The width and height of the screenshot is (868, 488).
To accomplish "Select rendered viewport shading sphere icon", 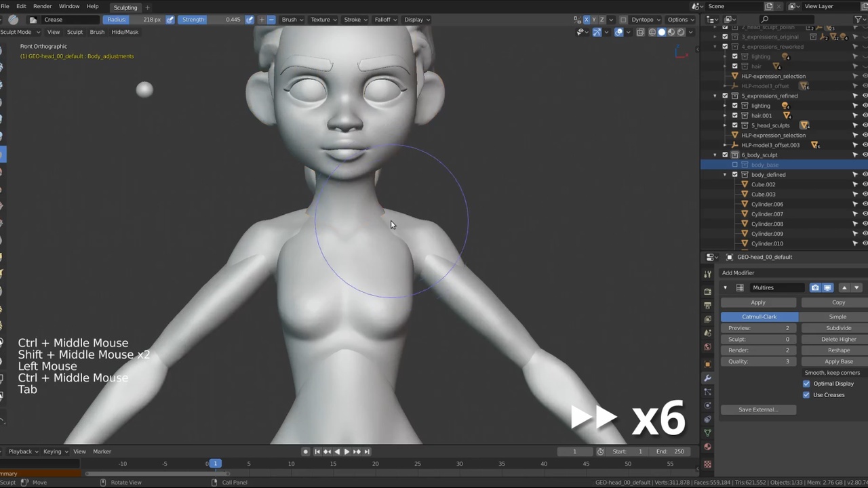I will (x=681, y=32).
